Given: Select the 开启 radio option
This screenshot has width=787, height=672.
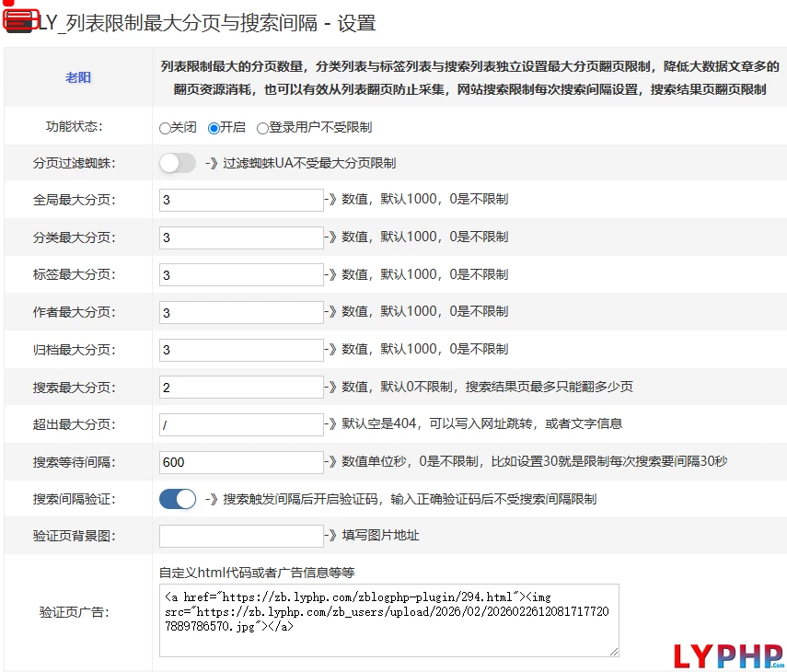Looking at the screenshot, I should pyautogui.click(x=214, y=129).
